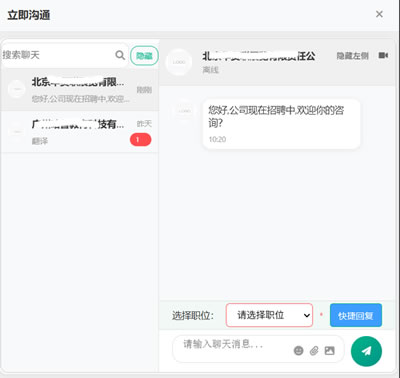
Task: Open the chat beginning with 北京
Action: tap(79, 89)
